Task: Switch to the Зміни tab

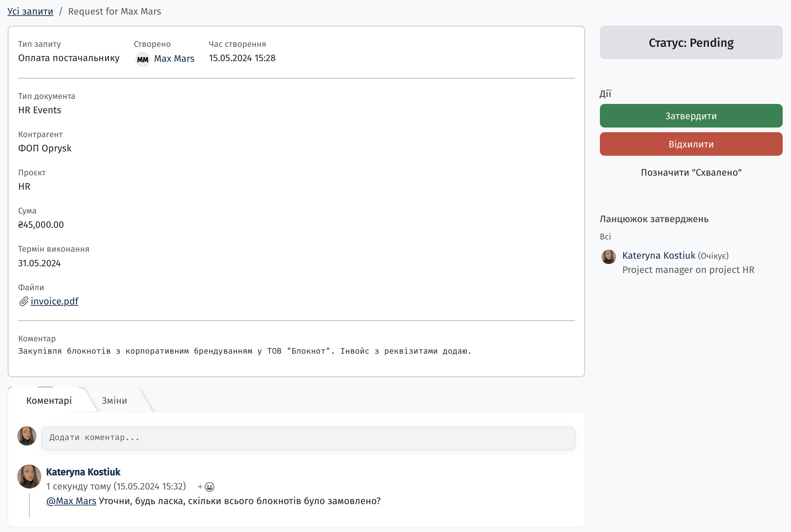Action: click(x=114, y=400)
